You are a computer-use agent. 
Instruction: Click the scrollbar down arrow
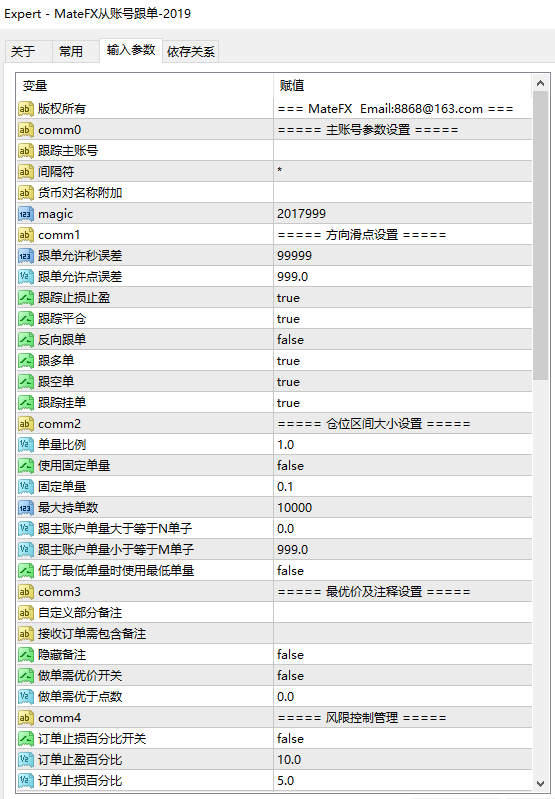coord(541,783)
